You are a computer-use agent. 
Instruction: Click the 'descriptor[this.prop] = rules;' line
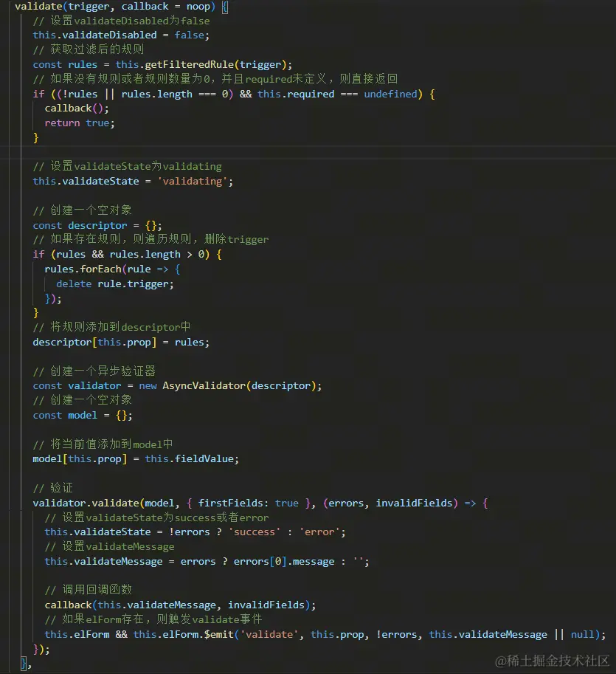coord(121,342)
